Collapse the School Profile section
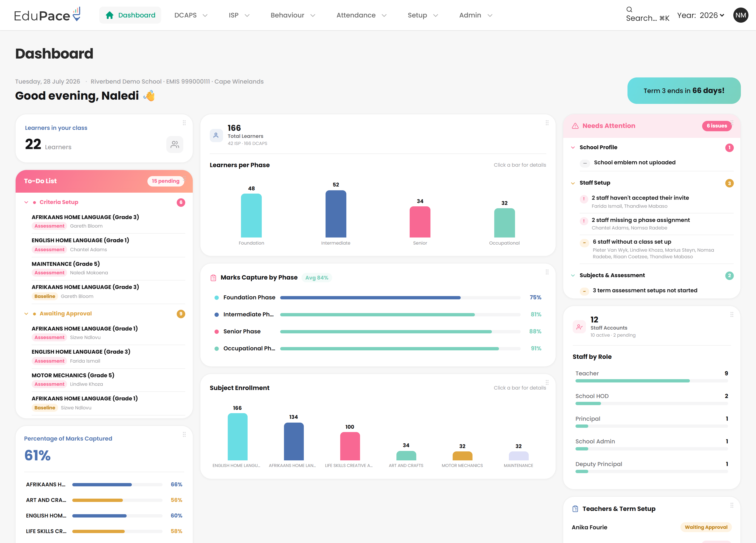 point(573,148)
